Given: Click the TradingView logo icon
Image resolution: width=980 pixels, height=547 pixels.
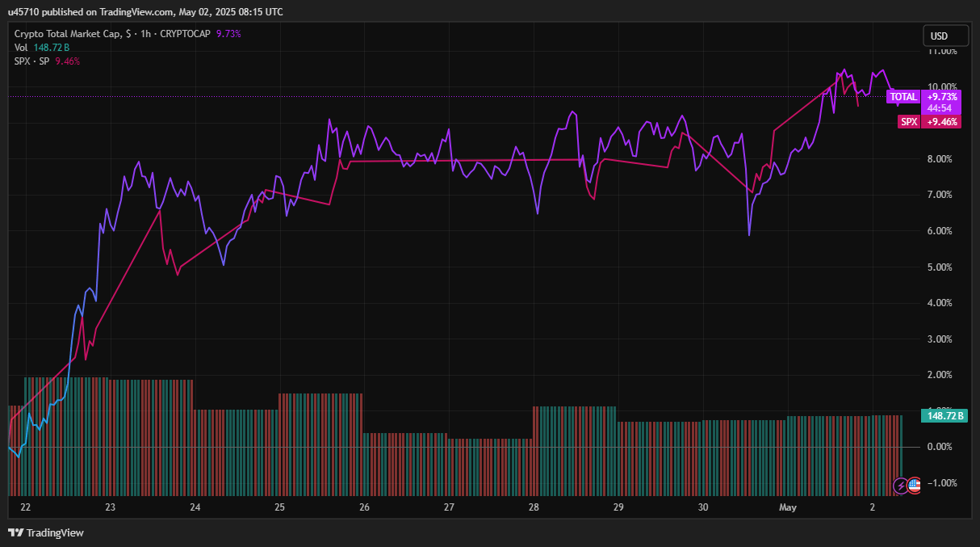Looking at the screenshot, I should (x=15, y=532).
